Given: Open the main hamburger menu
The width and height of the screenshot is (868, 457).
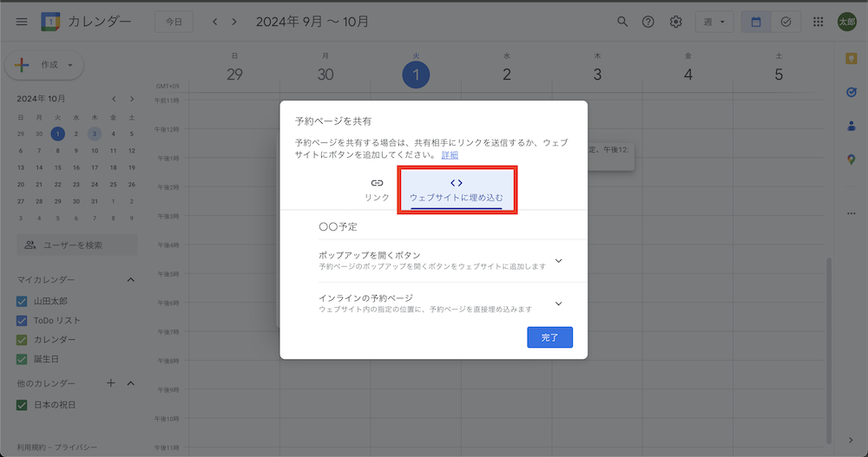Looking at the screenshot, I should (22, 22).
